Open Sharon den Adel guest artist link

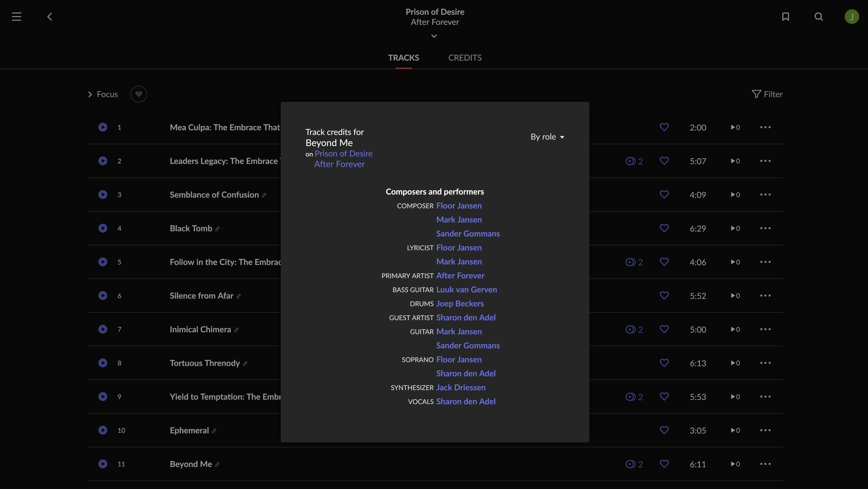pos(466,318)
